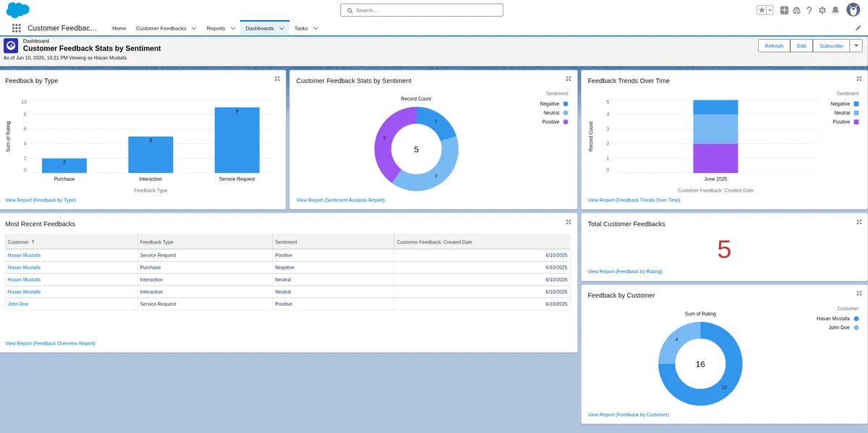Screen dimensions: 868x433
Task: Open the user profile avatar
Action: pyautogui.click(x=853, y=9)
